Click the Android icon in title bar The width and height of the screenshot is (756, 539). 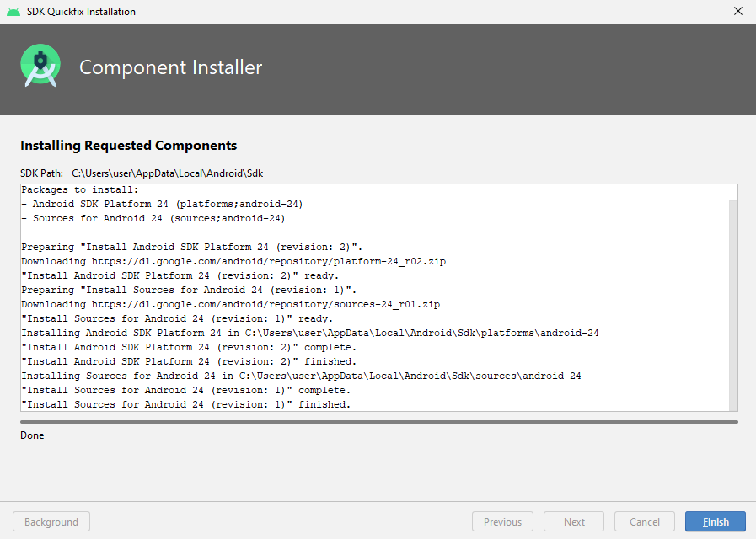pos(13,12)
